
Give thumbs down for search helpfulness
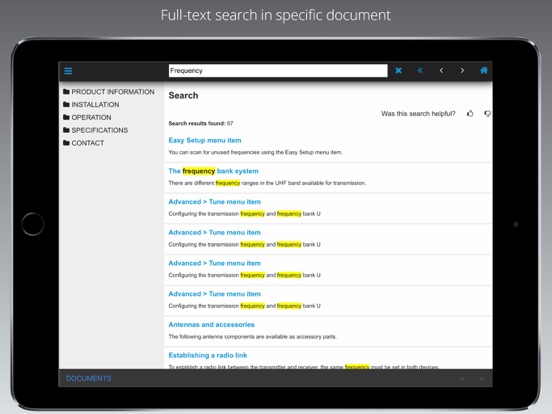(487, 113)
